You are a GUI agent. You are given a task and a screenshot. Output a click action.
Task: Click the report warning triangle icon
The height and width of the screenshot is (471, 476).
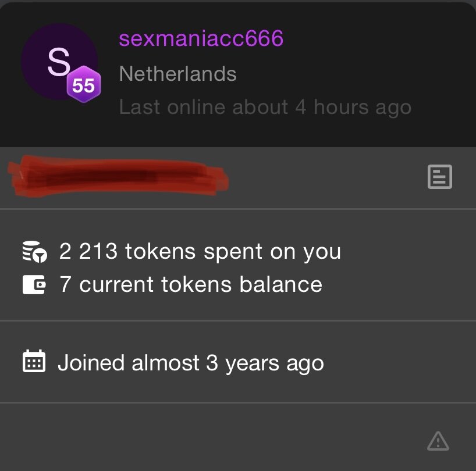click(438, 441)
